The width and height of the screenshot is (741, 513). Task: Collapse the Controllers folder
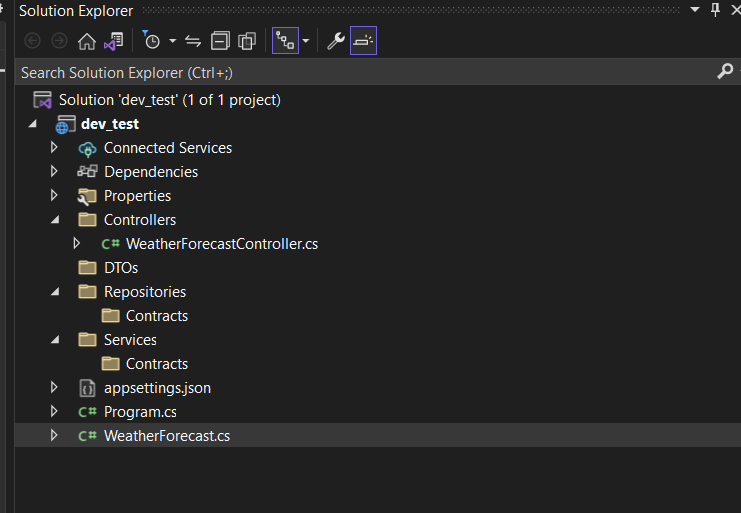[55, 220]
